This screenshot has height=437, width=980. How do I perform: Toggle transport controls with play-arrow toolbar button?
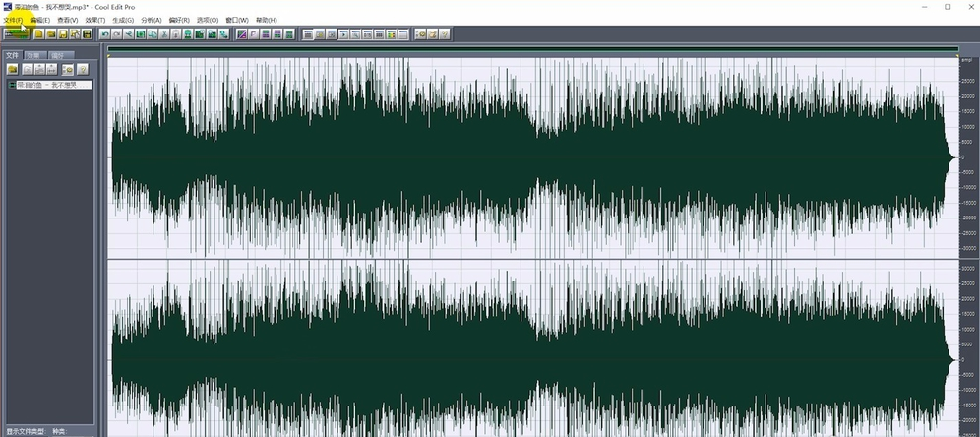pos(343,34)
